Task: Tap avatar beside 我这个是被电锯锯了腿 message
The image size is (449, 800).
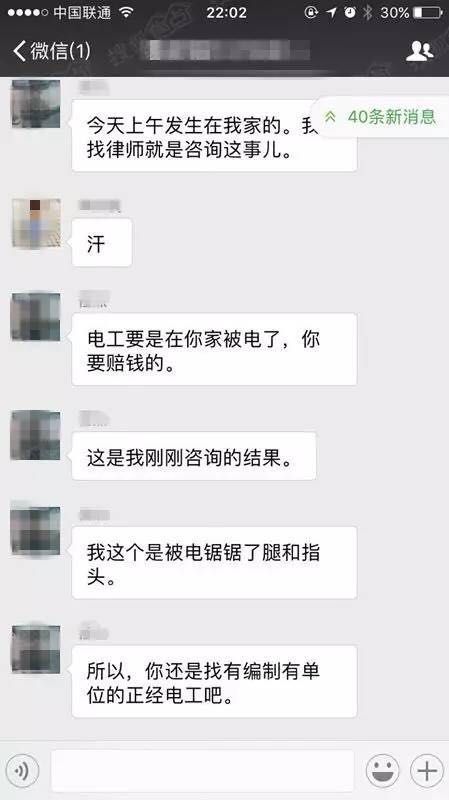Action: tap(36, 531)
